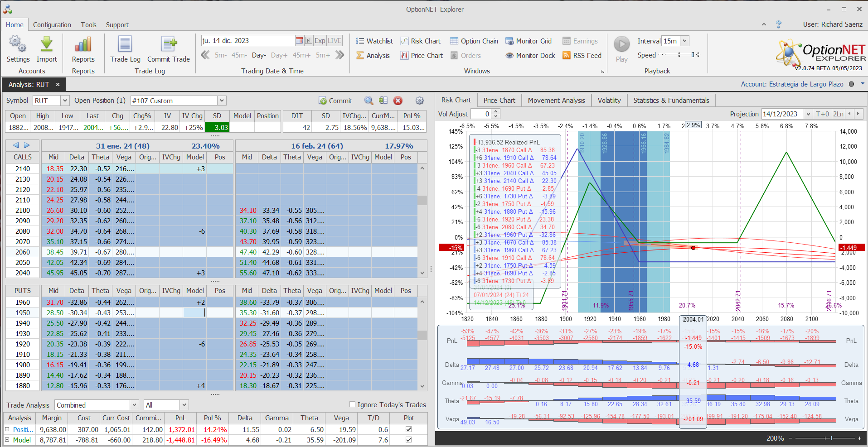Screen dimensions: 868x447
Task: Expand the Interval 15m dropdown
Action: [684, 41]
